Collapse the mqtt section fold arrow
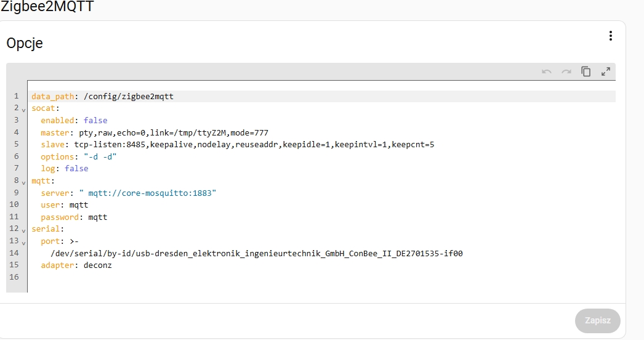The width and height of the screenshot is (644, 340). point(23,182)
